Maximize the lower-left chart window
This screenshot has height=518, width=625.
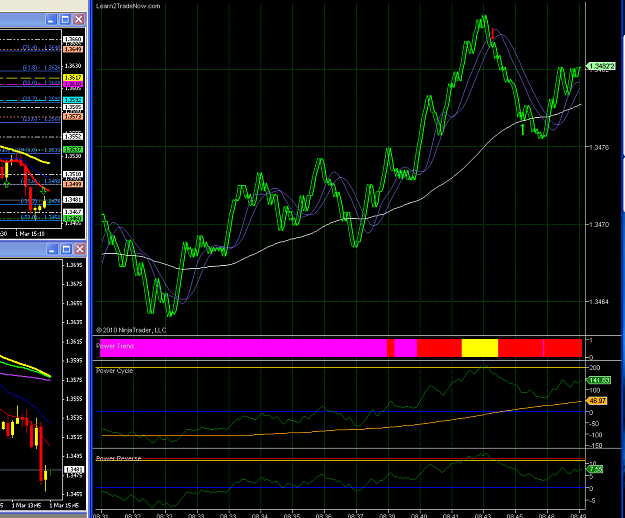click(x=67, y=249)
